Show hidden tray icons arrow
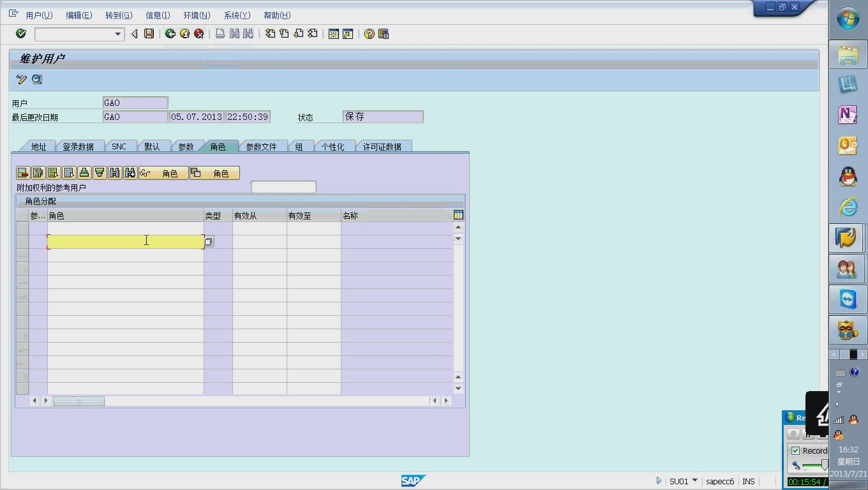The height and width of the screenshot is (490, 868). click(x=837, y=404)
